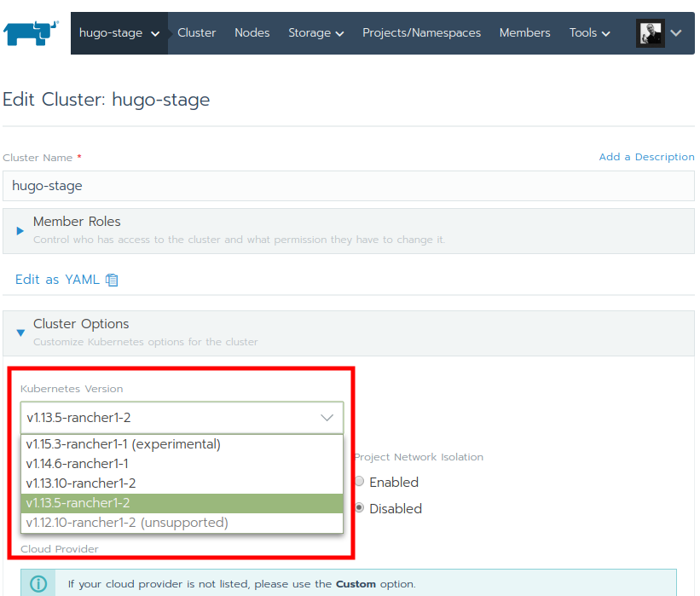Enable Project Network Isolation

point(359,481)
